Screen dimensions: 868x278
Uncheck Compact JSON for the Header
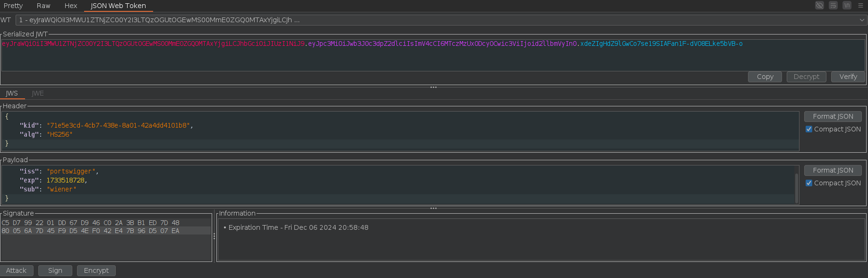pyautogui.click(x=809, y=129)
